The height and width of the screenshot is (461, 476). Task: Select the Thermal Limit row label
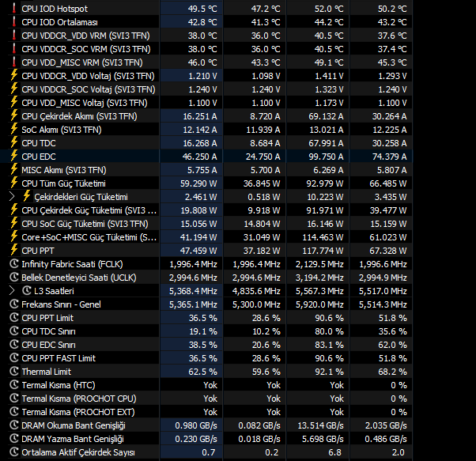click(x=46, y=372)
